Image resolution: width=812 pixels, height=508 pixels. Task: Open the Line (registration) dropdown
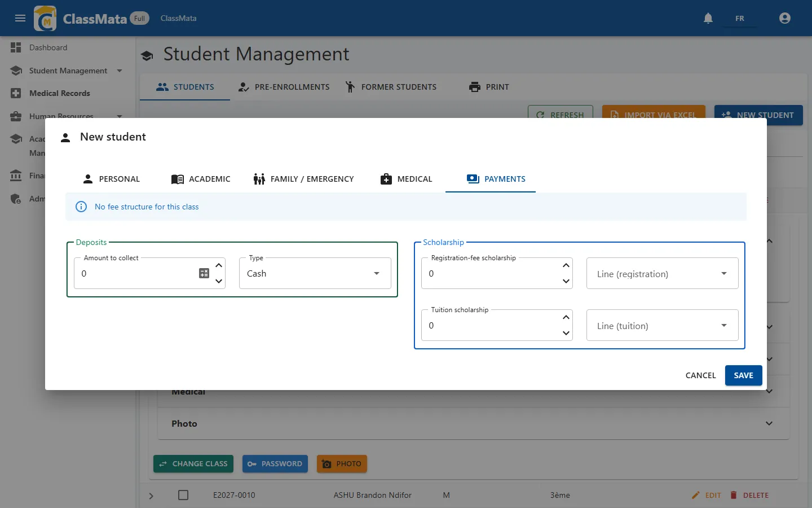click(663, 273)
